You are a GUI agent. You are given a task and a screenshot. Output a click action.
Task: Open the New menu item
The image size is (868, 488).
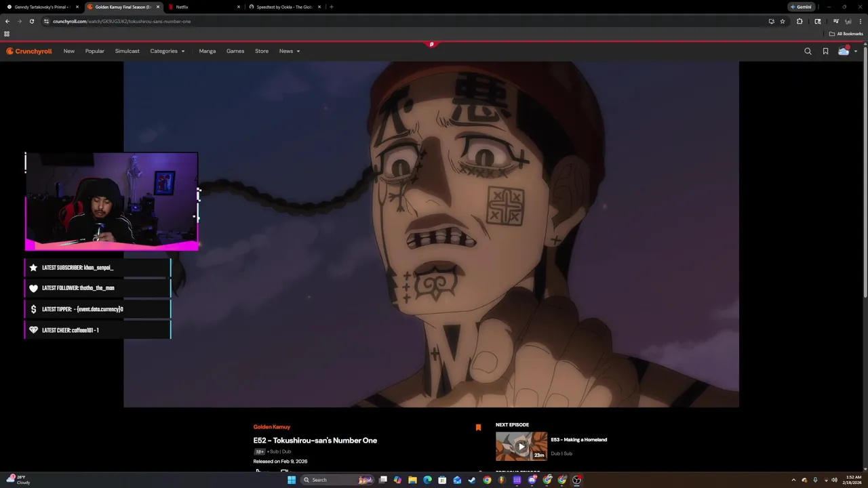69,51
